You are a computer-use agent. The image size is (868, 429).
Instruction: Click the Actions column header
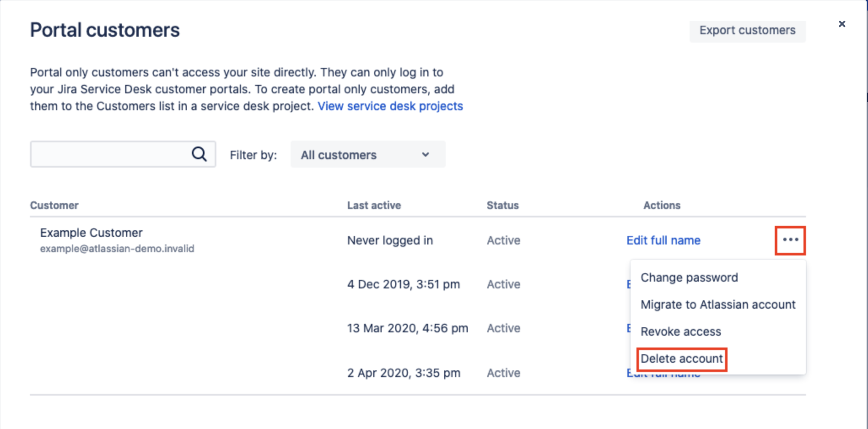tap(661, 205)
